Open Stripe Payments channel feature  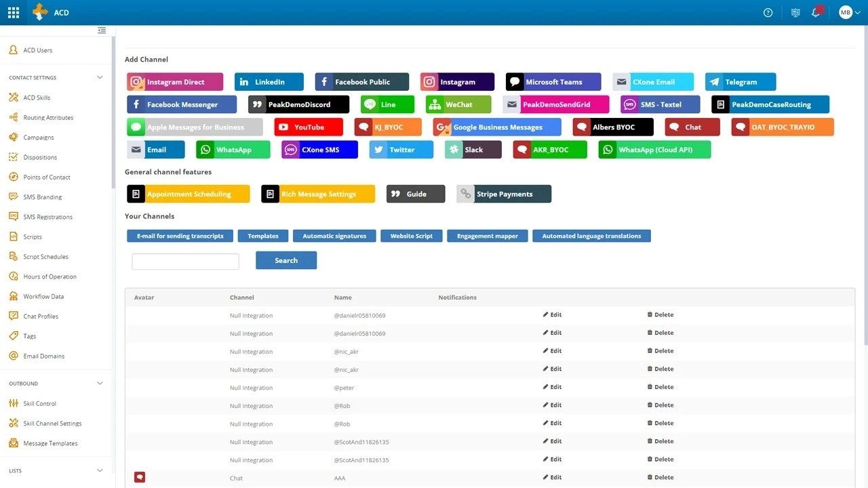(503, 194)
